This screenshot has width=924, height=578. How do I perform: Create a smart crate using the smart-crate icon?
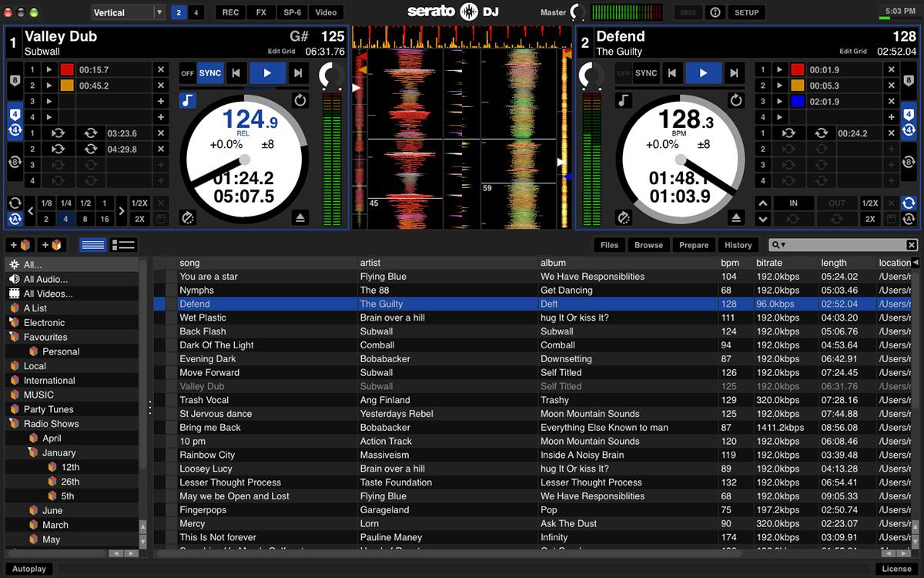(51, 244)
